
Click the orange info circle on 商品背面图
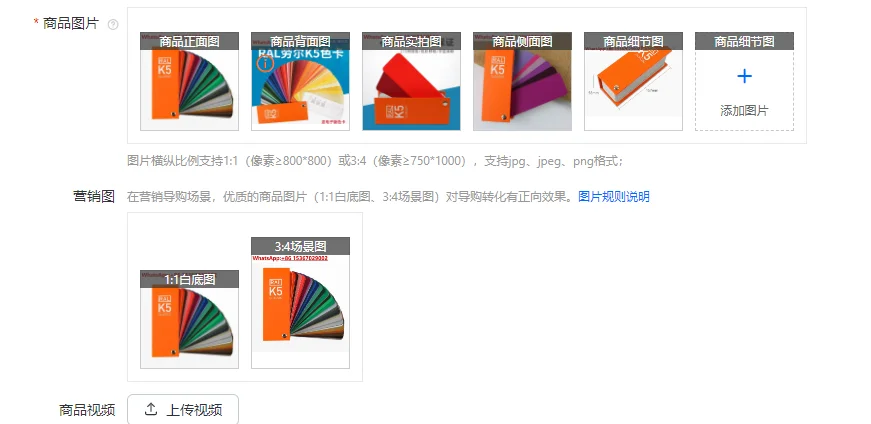(x=266, y=64)
